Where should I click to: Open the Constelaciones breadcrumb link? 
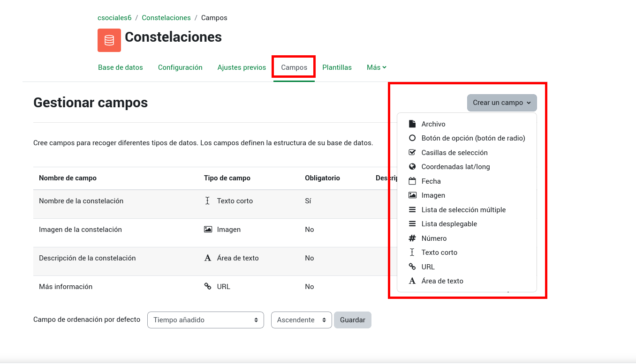pos(166,18)
